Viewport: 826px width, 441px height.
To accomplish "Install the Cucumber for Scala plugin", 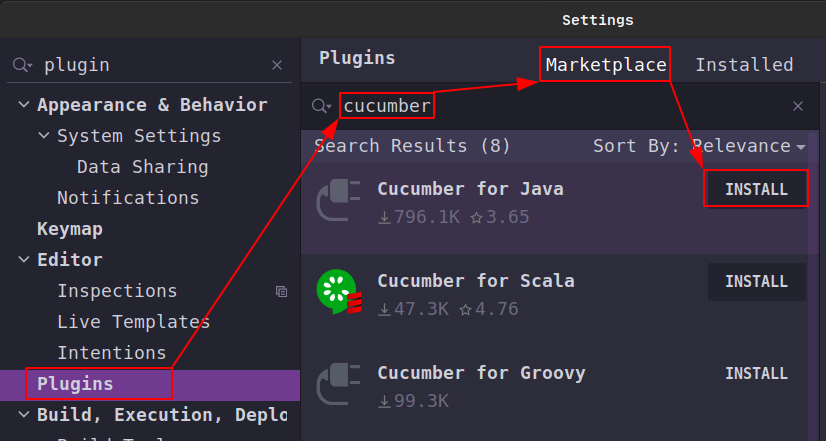I will coord(756,281).
